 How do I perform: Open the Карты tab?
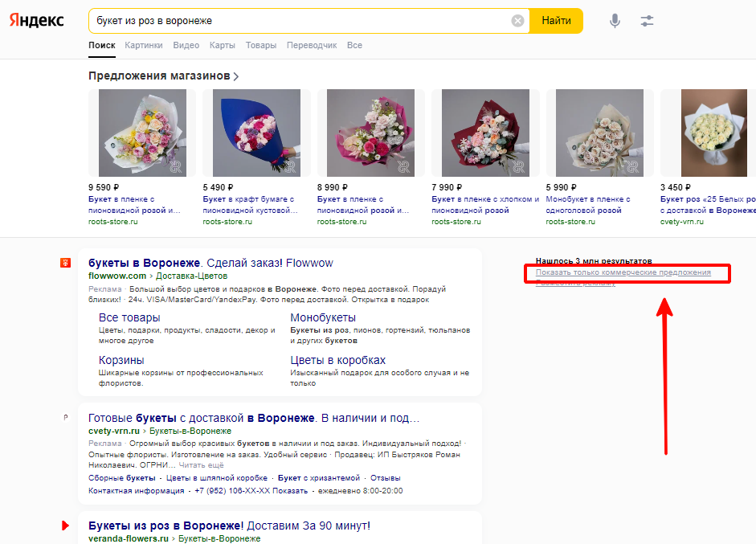tap(223, 45)
